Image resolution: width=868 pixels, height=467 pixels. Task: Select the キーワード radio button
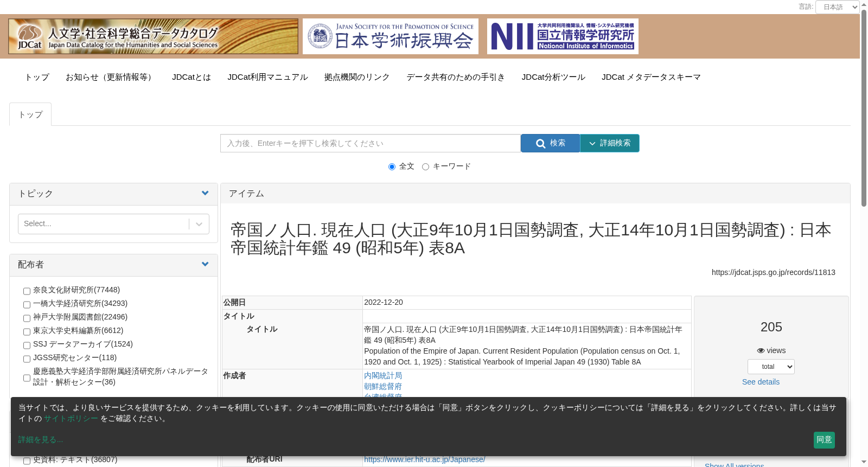425,167
